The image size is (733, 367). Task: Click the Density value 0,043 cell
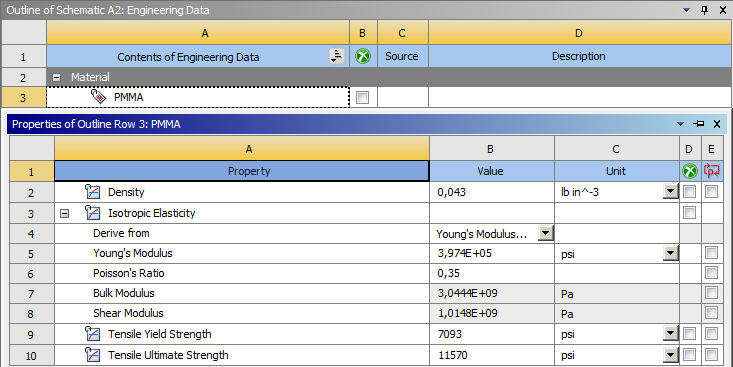point(492,192)
